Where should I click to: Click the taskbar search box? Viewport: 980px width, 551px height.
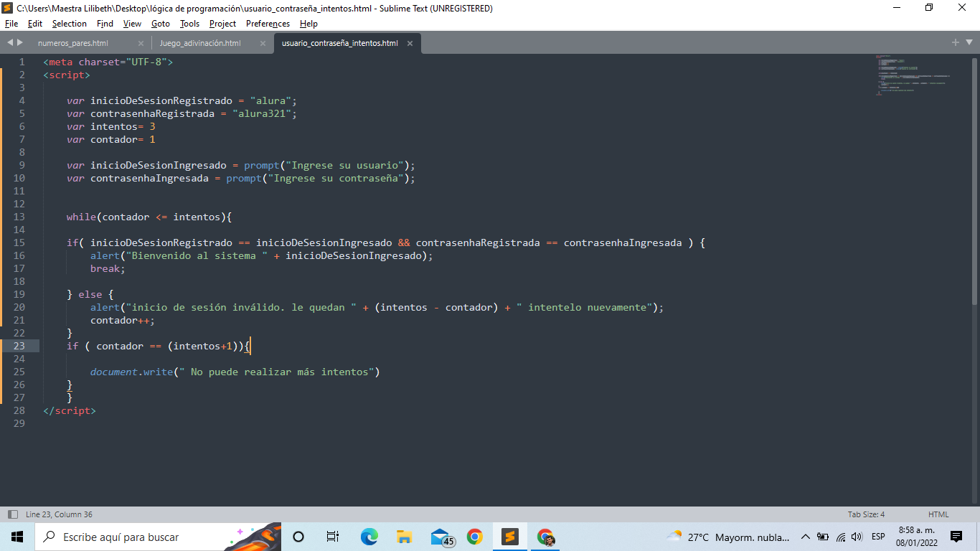158,537
